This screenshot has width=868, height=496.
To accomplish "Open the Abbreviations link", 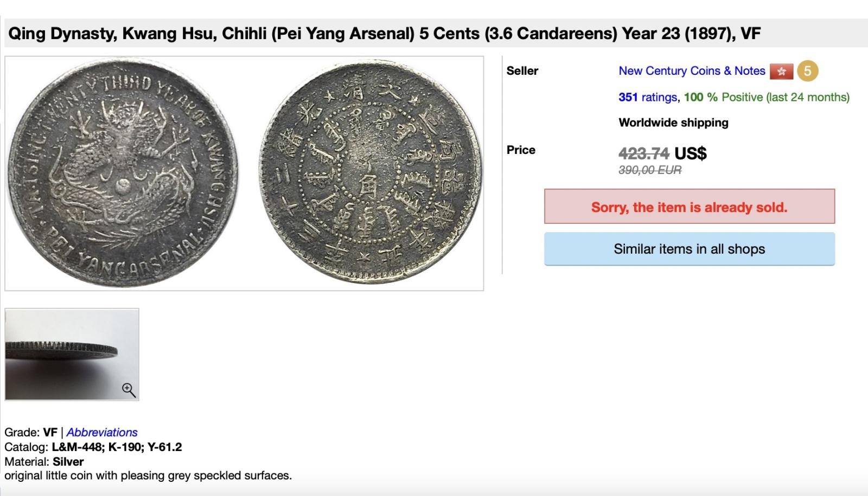I will click(102, 433).
